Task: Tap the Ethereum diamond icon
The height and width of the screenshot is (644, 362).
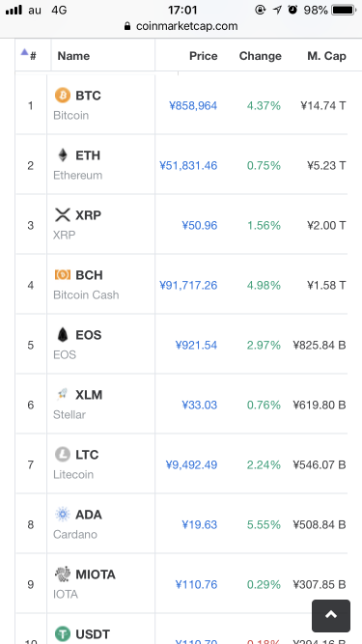Action: click(x=63, y=155)
